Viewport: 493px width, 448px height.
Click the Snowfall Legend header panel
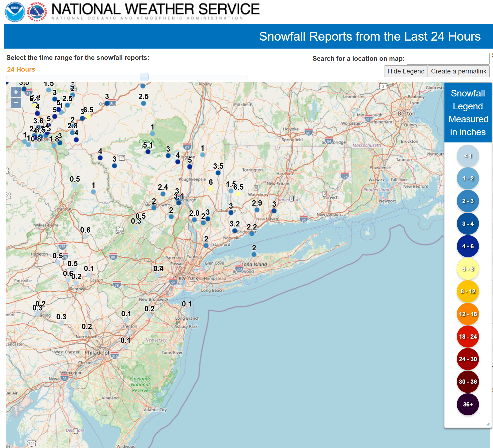coord(468,113)
